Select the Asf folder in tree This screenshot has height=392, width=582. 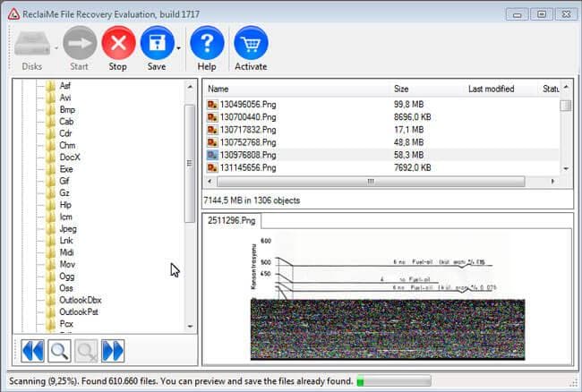[x=58, y=86]
